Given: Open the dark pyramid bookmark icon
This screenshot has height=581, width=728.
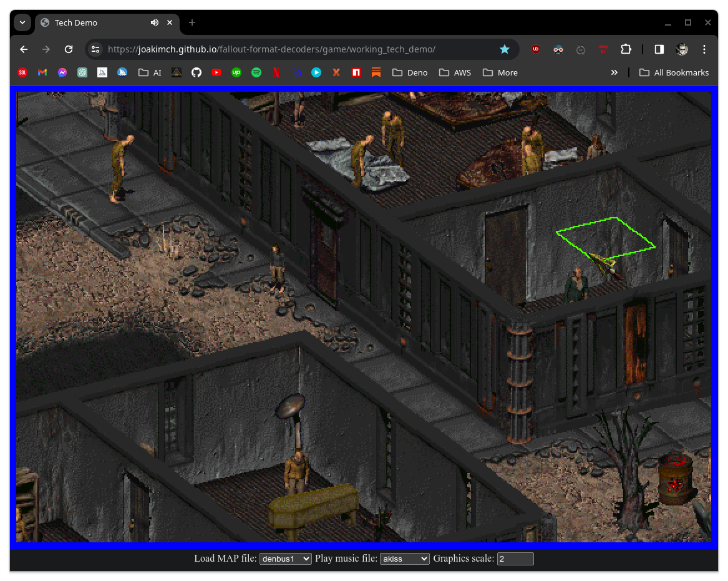Looking at the screenshot, I should [x=177, y=72].
